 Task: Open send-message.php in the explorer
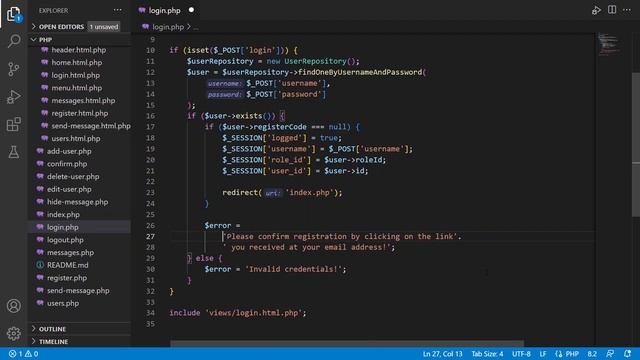[78, 290]
